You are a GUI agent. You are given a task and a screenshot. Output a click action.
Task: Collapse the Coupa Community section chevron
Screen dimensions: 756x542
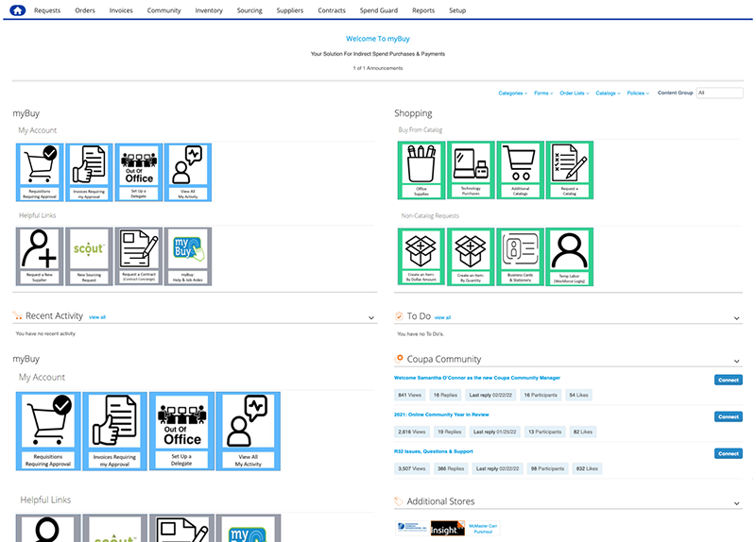coord(737,361)
